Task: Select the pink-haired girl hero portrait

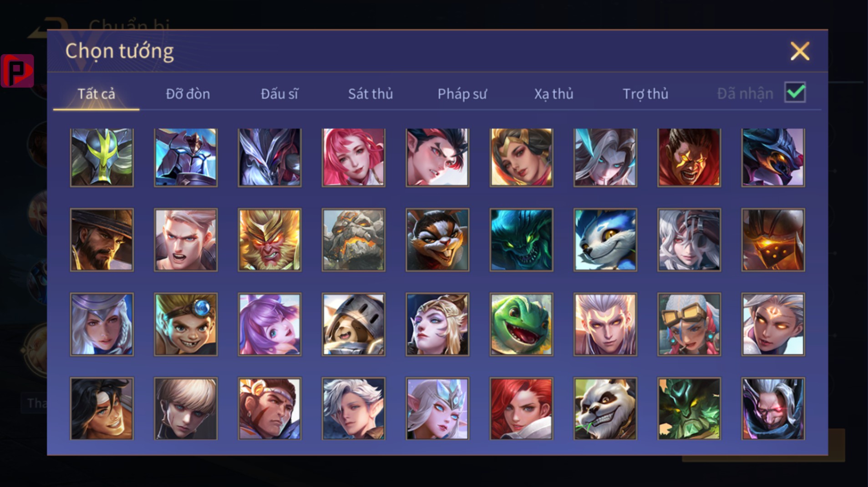Action: tap(353, 157)
